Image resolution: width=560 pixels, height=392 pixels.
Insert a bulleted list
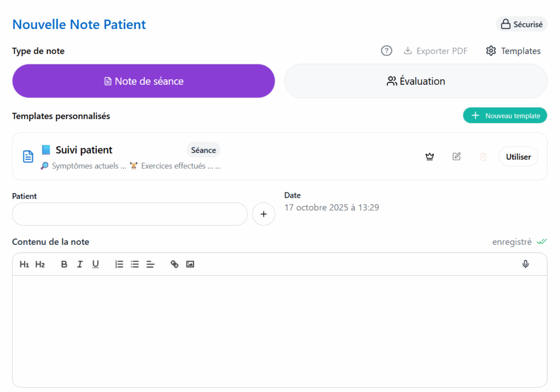135,264
